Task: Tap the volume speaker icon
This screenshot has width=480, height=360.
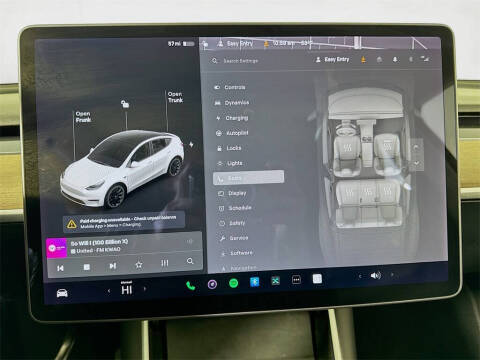Action: (376, 276)
